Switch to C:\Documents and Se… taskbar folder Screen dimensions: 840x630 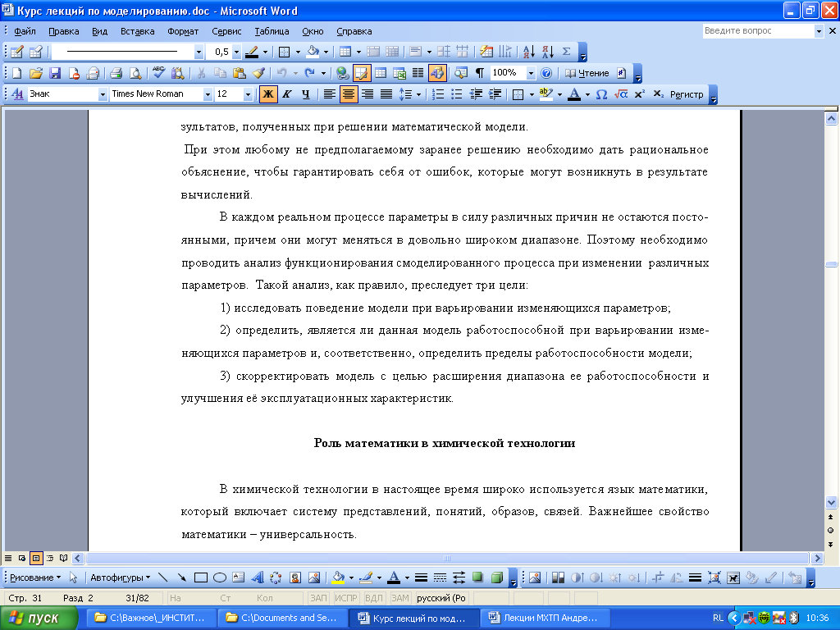283,618
